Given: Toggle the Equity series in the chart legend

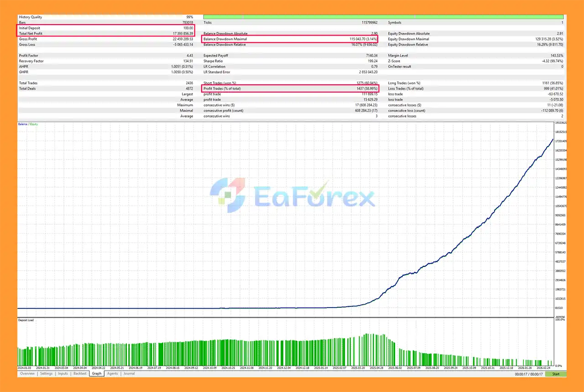Looking at the screenshot, I should [x=33, y=124].
